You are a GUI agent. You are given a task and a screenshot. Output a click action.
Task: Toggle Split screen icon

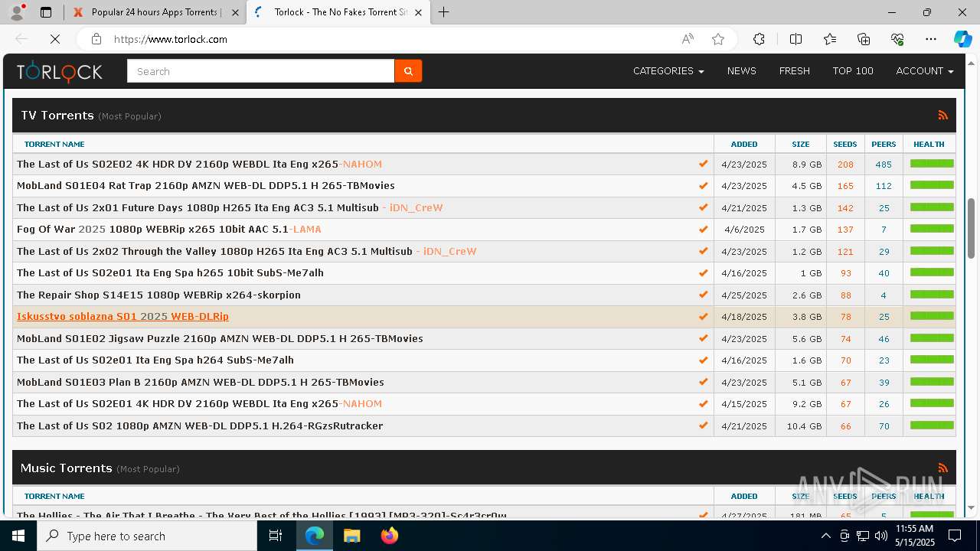pos(795,39)
